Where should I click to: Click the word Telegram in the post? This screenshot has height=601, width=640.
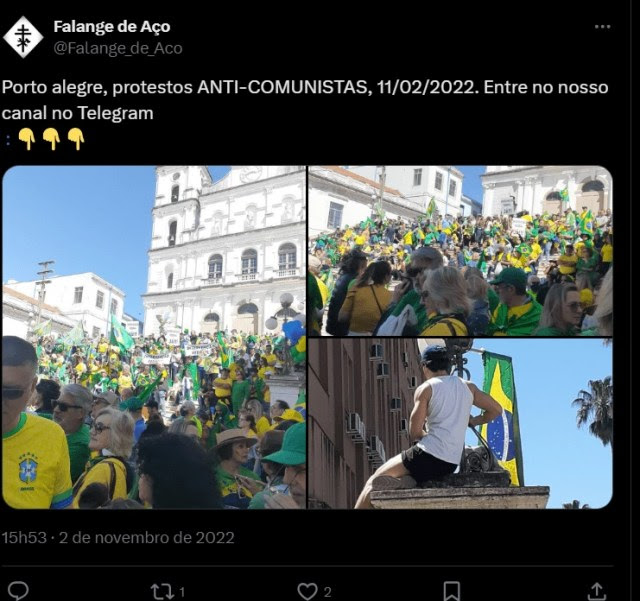tap(116, 113)
